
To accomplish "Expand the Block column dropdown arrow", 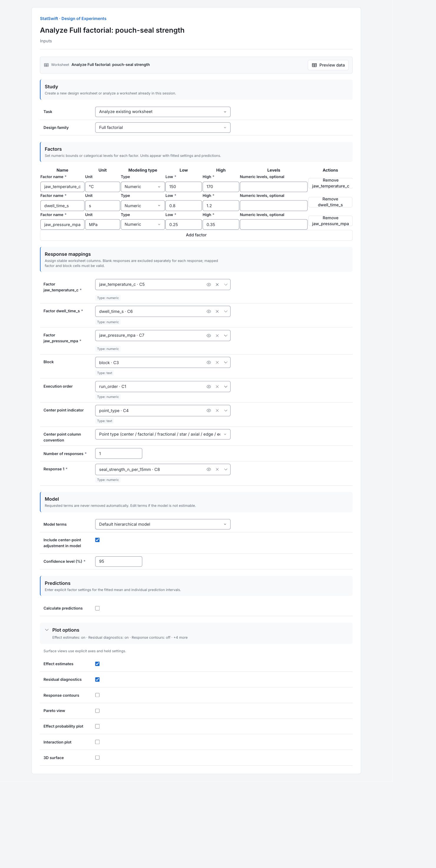I will point(226,363).
